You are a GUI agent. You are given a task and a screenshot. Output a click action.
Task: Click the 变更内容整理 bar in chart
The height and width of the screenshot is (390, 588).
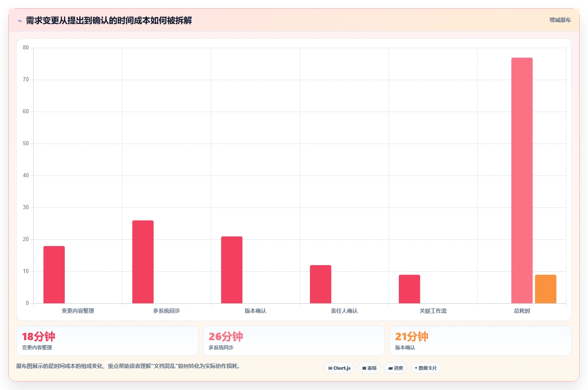[x=54, y=275]
